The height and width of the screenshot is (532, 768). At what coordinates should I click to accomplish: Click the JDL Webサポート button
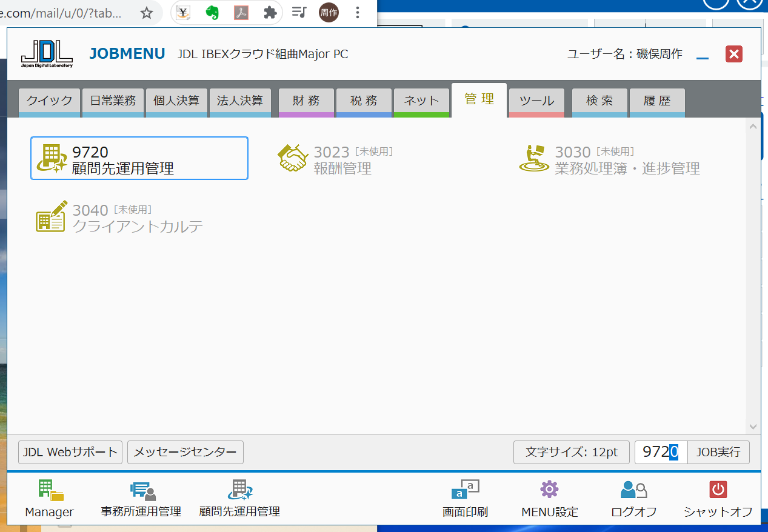(70, 452)
